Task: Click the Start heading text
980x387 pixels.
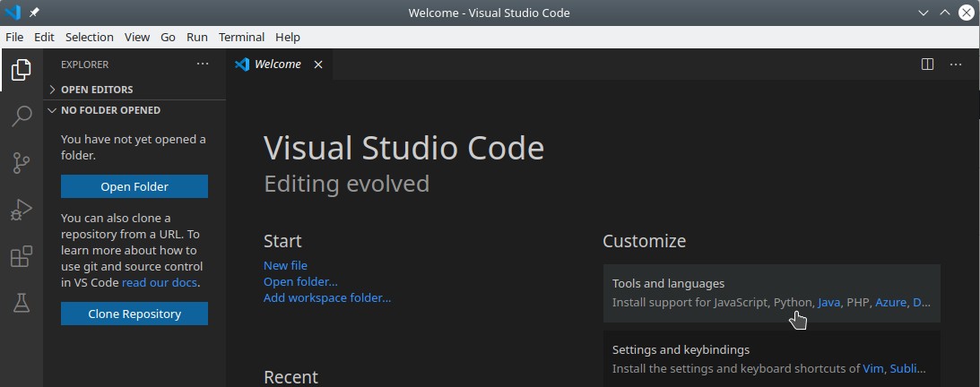Action: click(282, 241)
